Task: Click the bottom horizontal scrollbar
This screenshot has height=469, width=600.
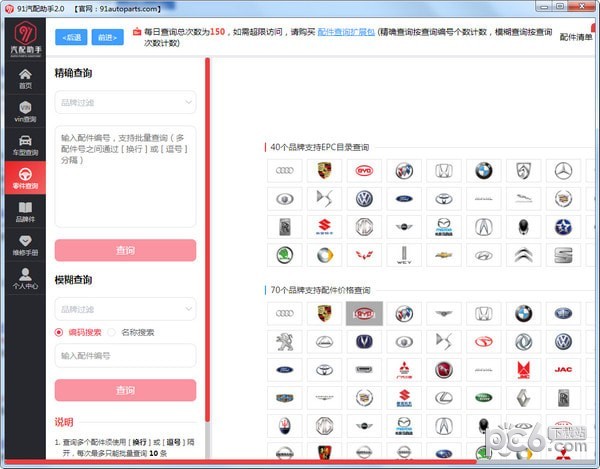Action: coord(241,462)
